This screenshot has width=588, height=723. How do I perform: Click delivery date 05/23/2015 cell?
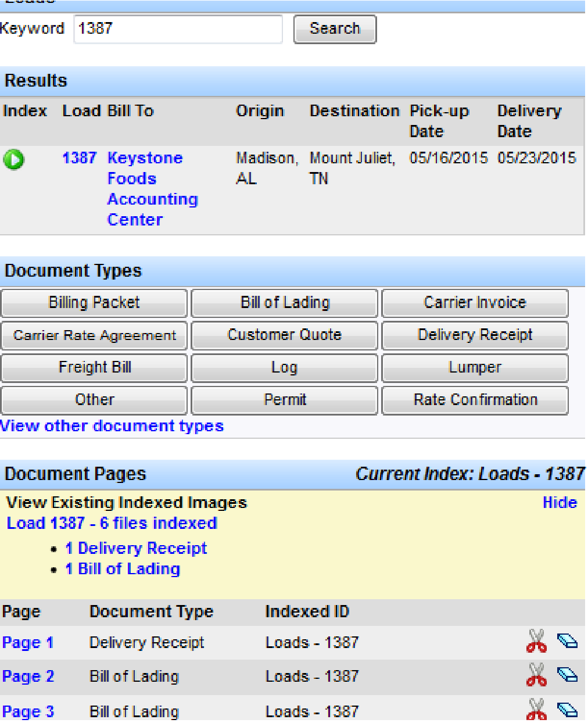point(537,158)
